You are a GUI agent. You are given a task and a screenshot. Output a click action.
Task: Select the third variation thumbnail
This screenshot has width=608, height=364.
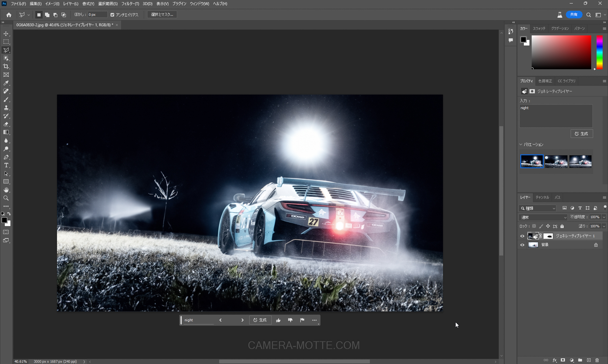(x=580, y=162)
